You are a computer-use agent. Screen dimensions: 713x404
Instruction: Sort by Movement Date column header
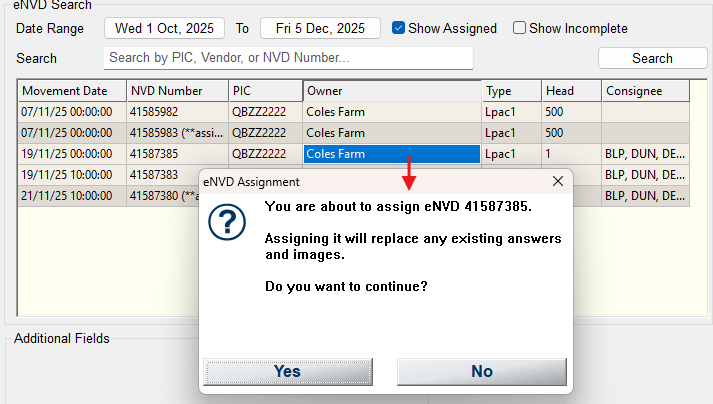(x=71, y=91)
